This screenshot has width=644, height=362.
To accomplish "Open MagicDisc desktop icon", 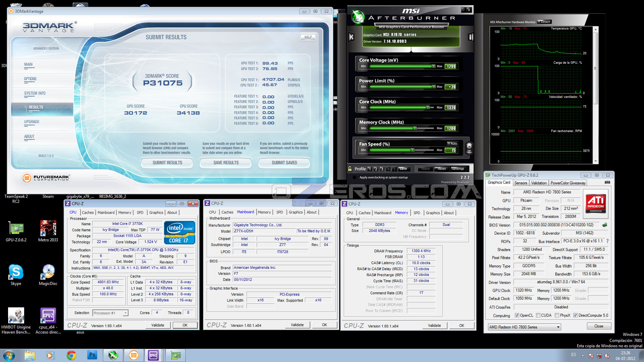I will 48,275.
